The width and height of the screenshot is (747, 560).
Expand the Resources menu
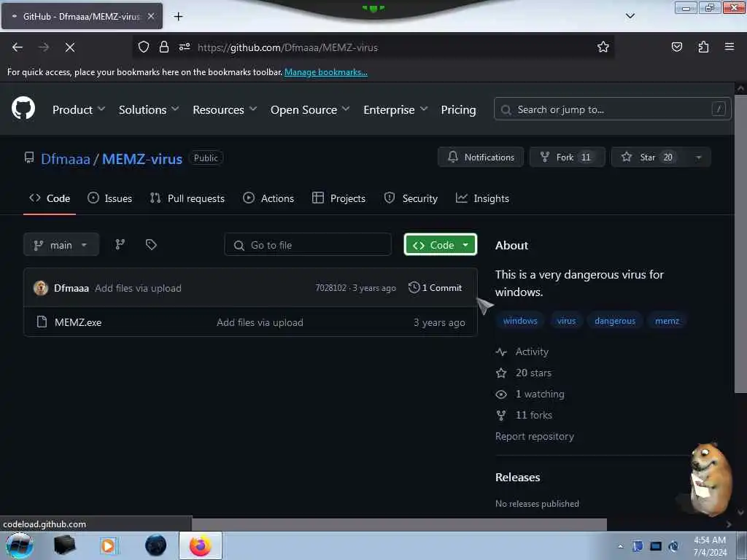(x=225, y=109)
